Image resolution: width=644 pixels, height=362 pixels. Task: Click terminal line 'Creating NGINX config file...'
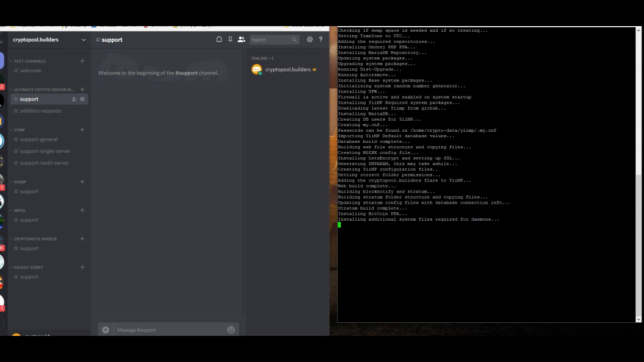click(378, 152)
